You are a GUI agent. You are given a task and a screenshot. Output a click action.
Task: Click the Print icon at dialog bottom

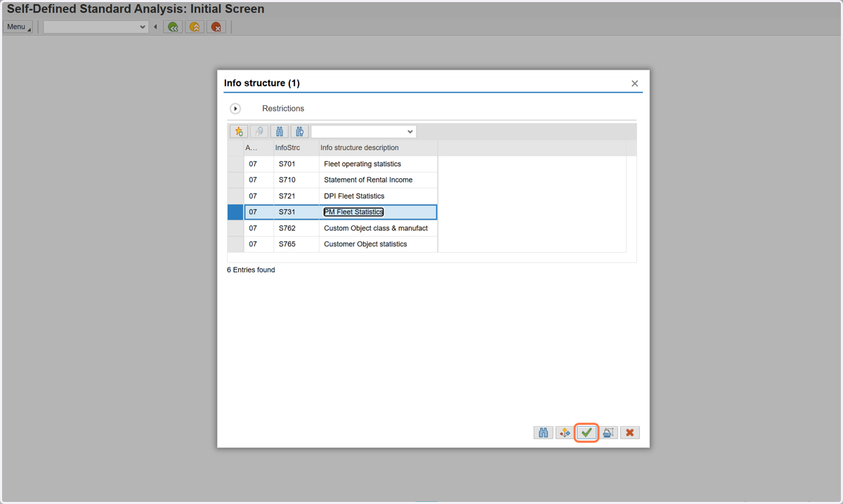[608, 432]
